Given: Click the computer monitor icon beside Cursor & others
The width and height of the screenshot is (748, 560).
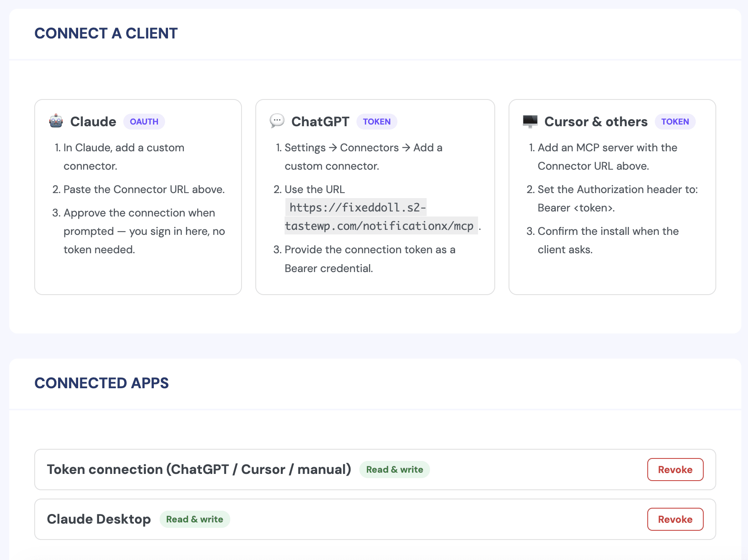Looking at the screenshot, I should tap(530, 121).
